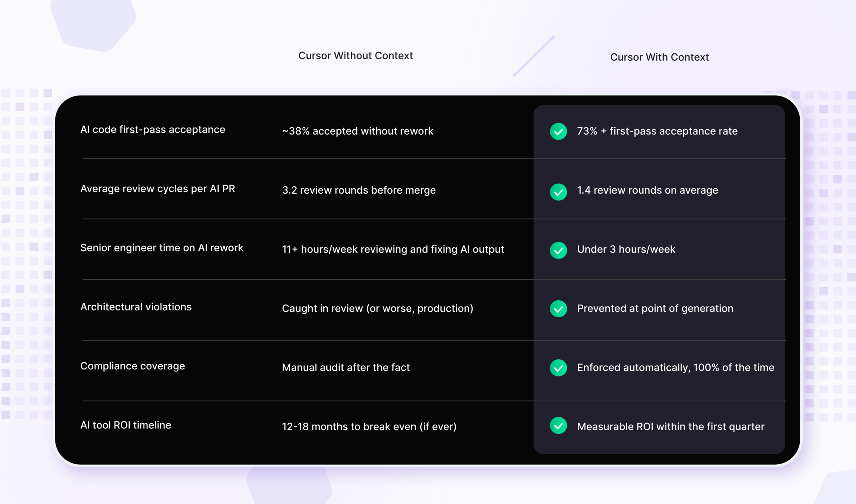Click the Manual audit after the fact text
This screenshot has width=856, height=504.
coord(346,367)
